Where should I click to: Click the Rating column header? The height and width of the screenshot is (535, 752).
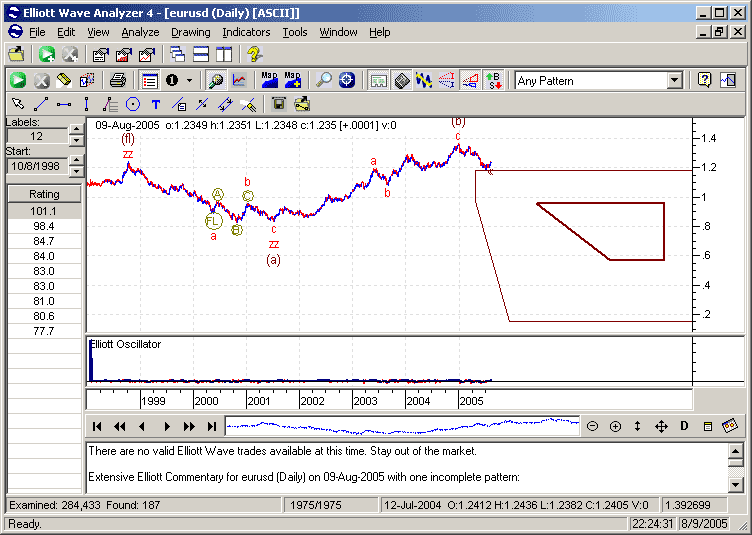[x=44, y=194]
